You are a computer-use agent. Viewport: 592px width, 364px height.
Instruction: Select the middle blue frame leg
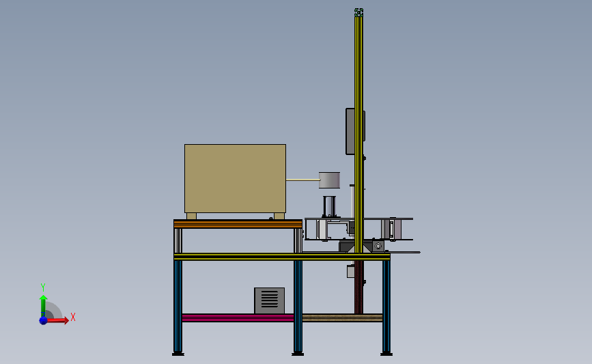point(298,306)
